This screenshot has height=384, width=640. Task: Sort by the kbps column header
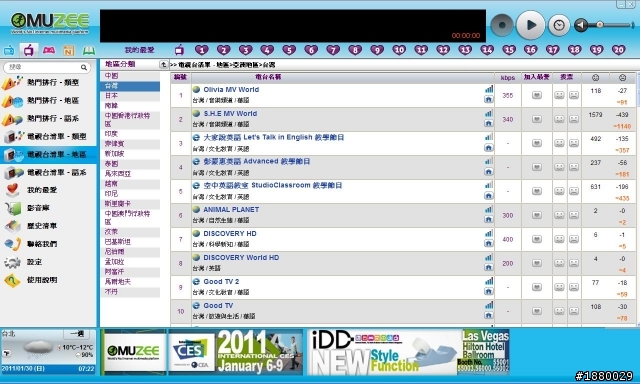click(x=507, y=78)
